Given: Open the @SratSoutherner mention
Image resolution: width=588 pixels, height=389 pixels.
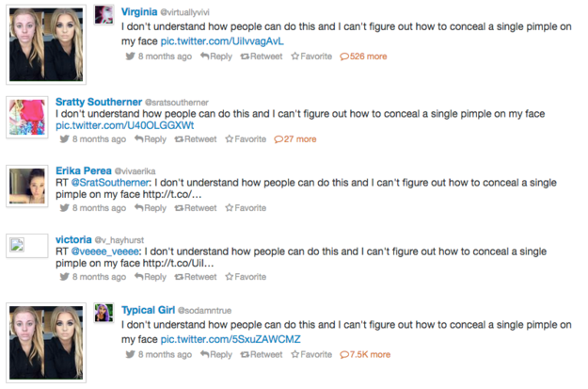Looking at the screenshot, I should (x=110, y=183).
